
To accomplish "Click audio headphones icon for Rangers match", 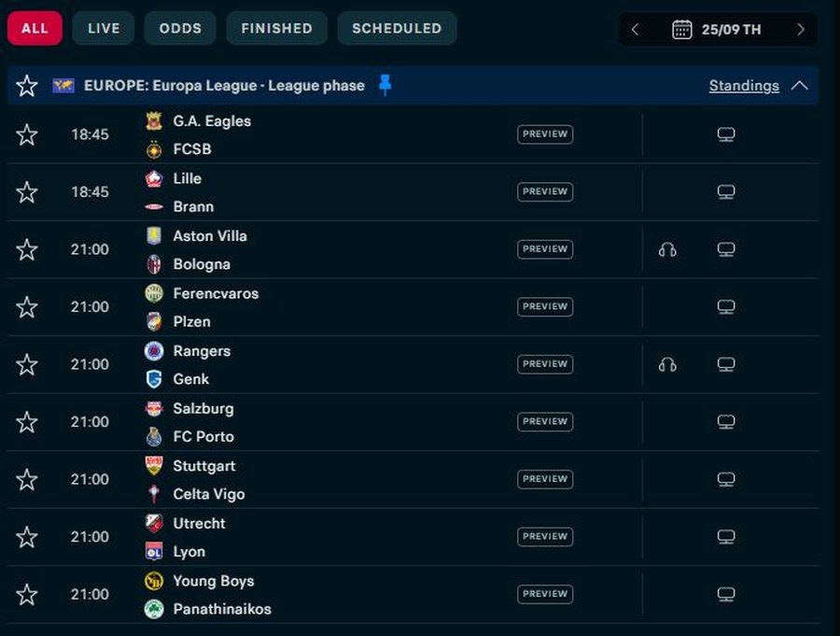I will (667, 364).
